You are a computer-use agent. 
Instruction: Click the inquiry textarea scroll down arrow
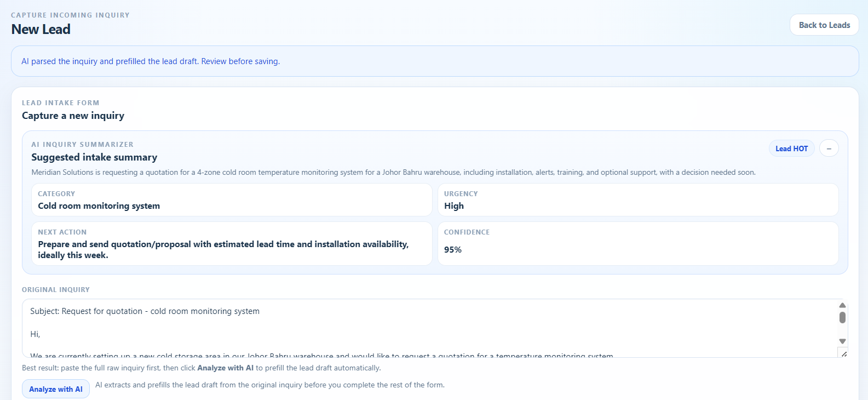coord(842,341)
